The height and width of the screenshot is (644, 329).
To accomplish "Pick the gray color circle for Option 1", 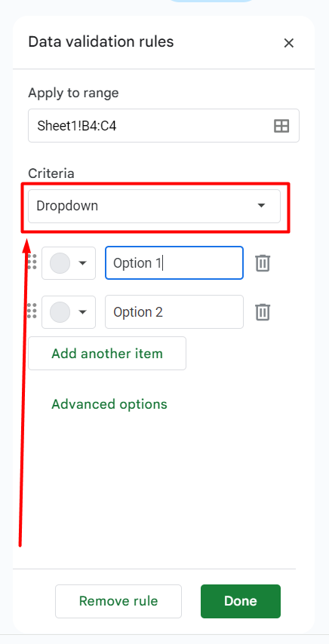I will pos(60,263).
